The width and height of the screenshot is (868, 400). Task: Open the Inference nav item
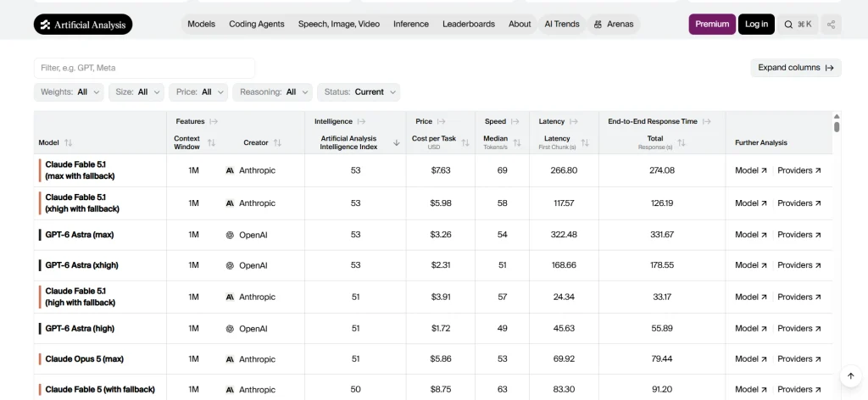(411, 25)
